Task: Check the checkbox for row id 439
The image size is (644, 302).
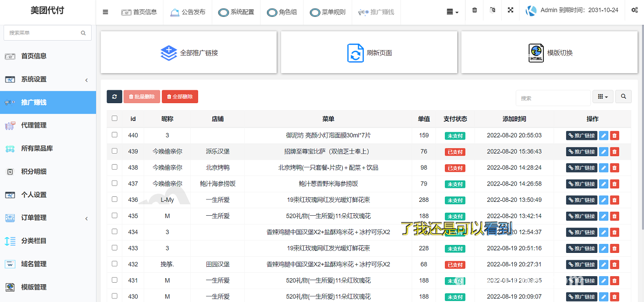Action: (x=114, y=151)
